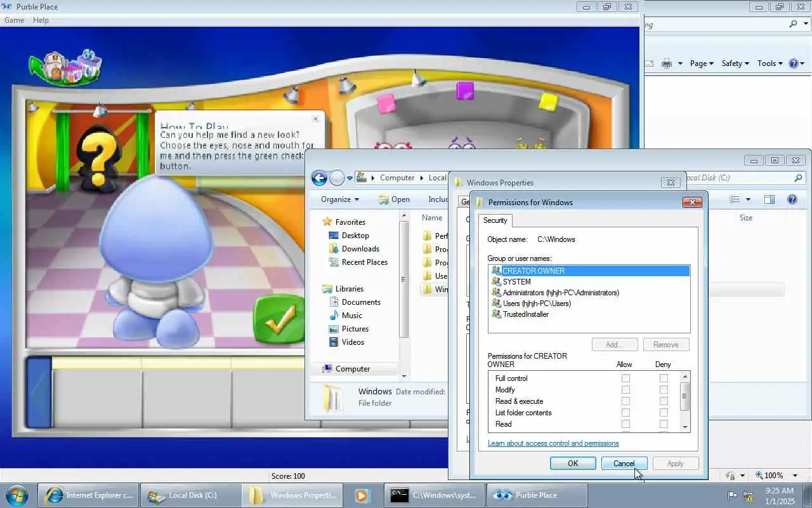Open Learn about access control link
Image resolution: width=812 pixels, height=508 pixels.
553,443
